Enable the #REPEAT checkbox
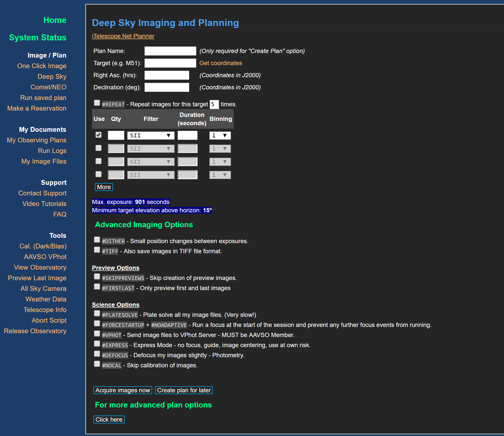Viewport: 504px width, 436px height. coord(97,103)
